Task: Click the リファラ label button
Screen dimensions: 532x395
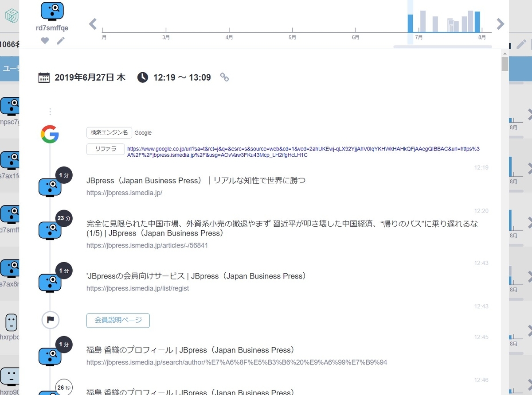Action: (x=106, y=149)
